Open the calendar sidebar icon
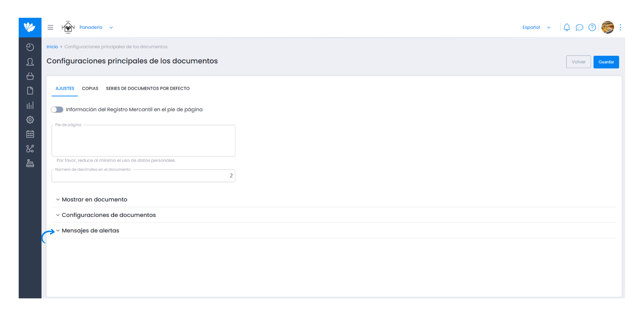644x318 pixels. point(30,134)
